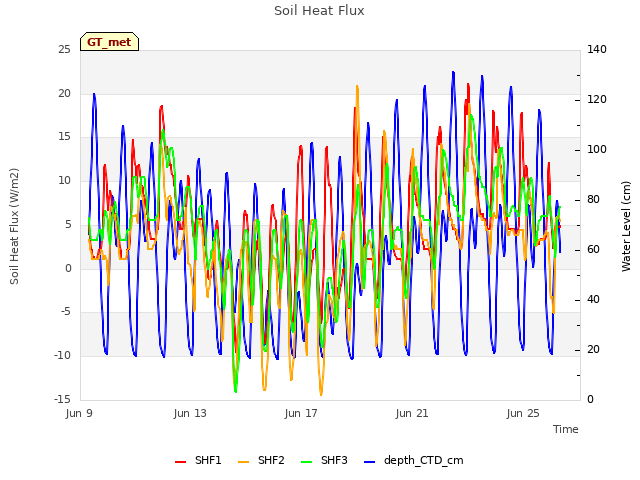
Task: Click the Jun 25 x-axis tick label
Action: tap(523, 413)
